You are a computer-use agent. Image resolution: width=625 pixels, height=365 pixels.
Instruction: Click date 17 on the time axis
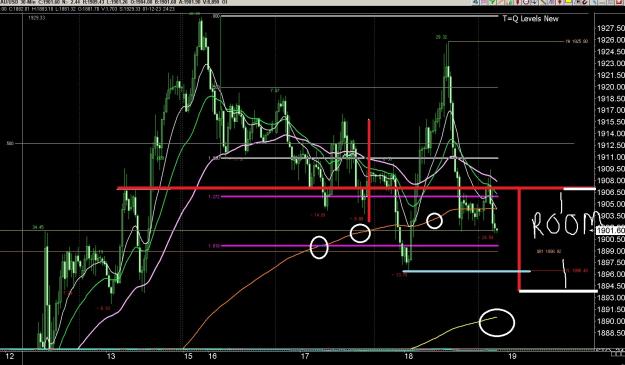[305, 356]
